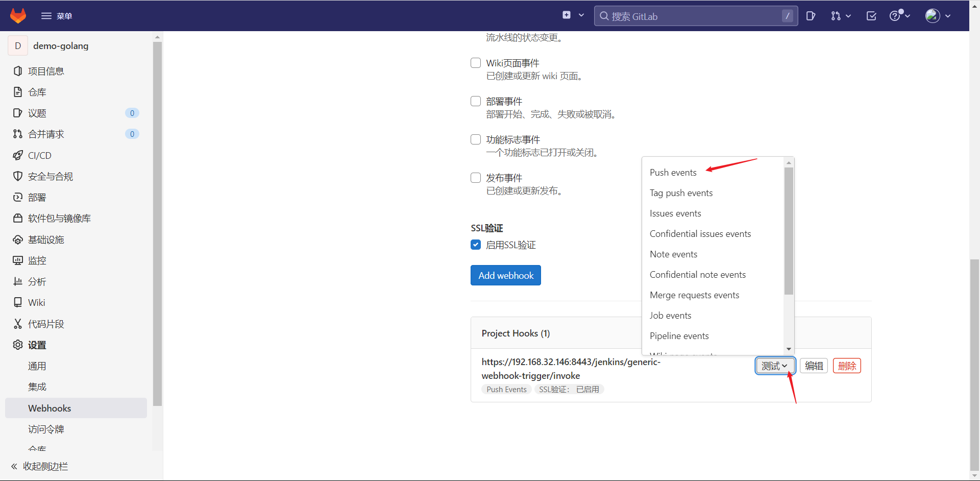The image size is (980, 481).
Task: Click the 议题 count badge
Action: click(x=132, y=113)
